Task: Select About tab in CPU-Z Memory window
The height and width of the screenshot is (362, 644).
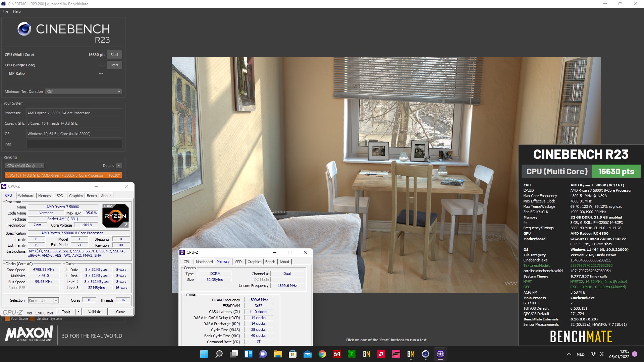Action: [284, 262]
